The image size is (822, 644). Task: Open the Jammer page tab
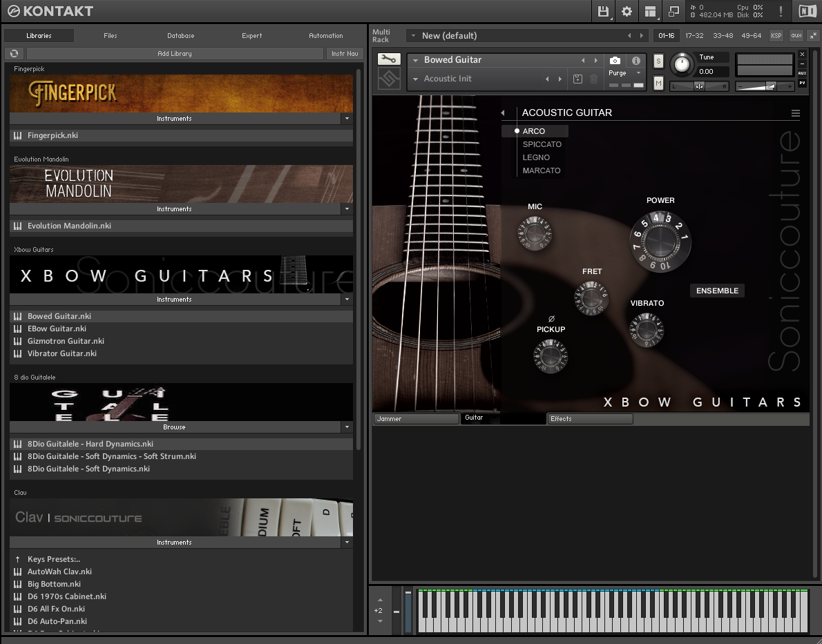416,419
